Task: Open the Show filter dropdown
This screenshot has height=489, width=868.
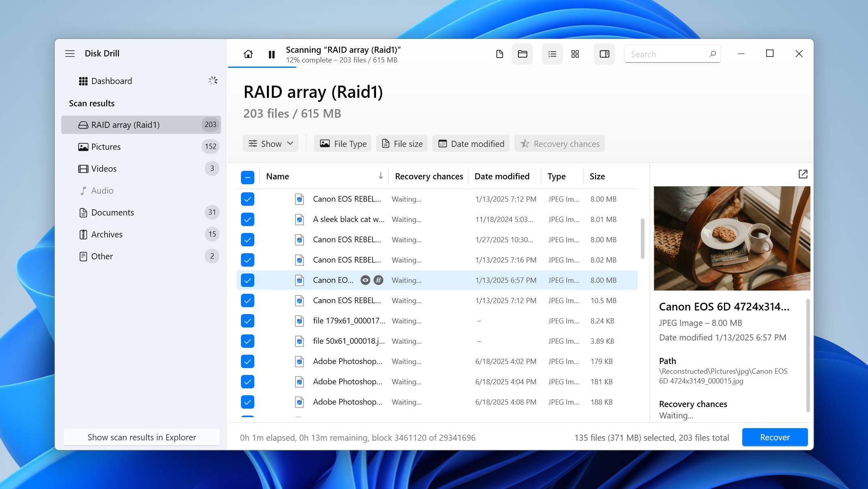Action: pos(270,143)
